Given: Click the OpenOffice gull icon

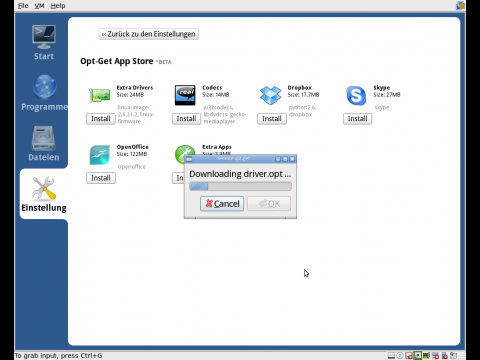Looking at the screenshot, I should coord(99,155).
